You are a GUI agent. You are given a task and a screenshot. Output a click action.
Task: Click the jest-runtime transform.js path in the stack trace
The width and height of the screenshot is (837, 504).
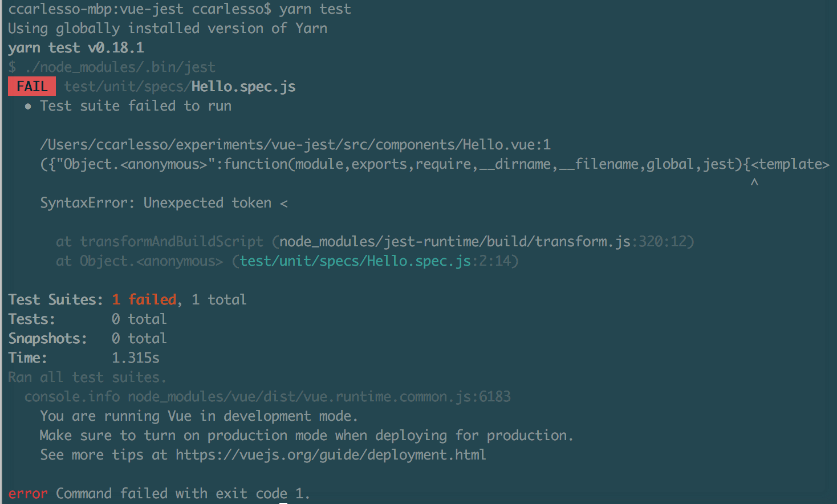(x=454, y=242)
